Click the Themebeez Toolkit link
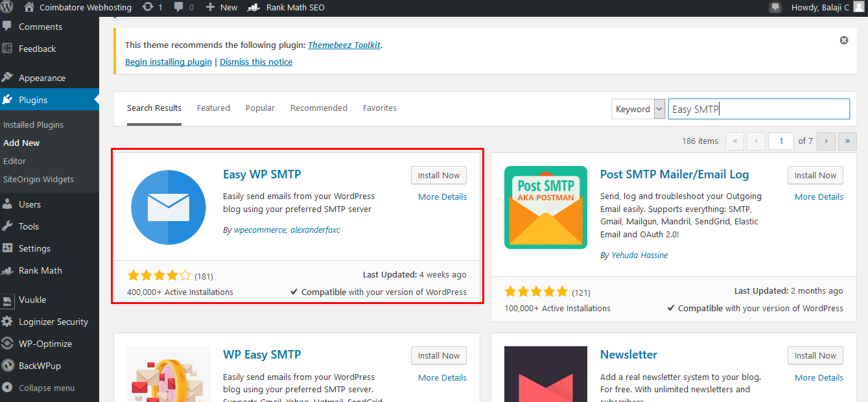 [344, 45]
